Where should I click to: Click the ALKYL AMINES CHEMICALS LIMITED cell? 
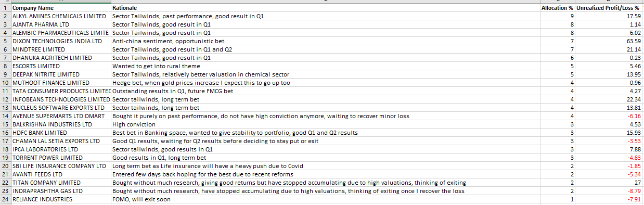coord(61,16)
